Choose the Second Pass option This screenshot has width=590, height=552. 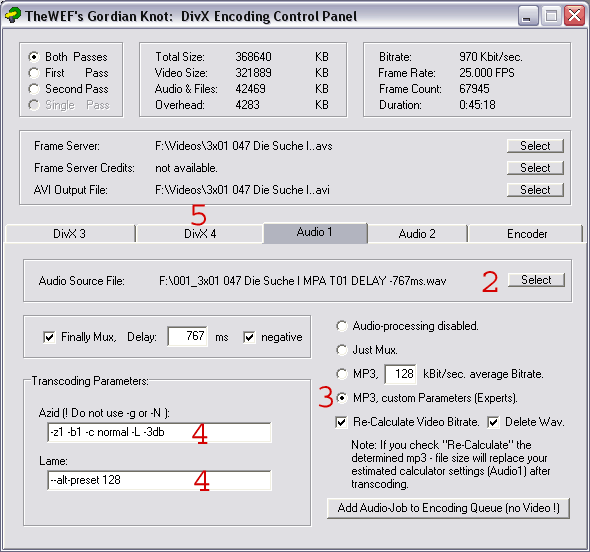[34, 89]
